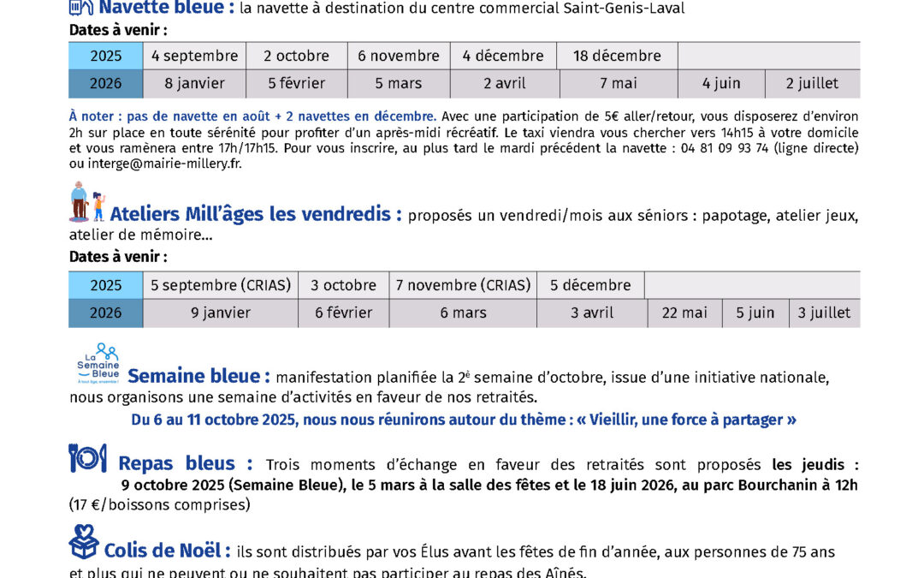Click the fork and plate Repas bleus icon

click(87, 459)
